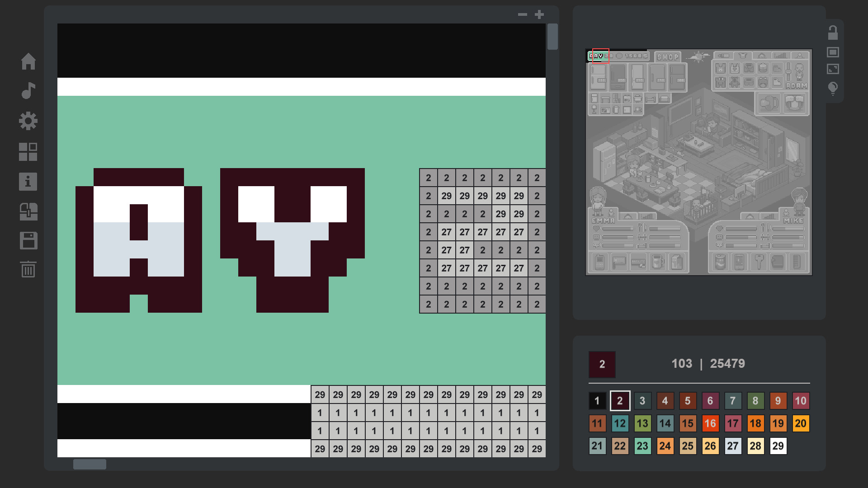Viewport: 868px width, 488px height.
Task: Select color number 29 from the palette
Action: click(x=778, y=446)
